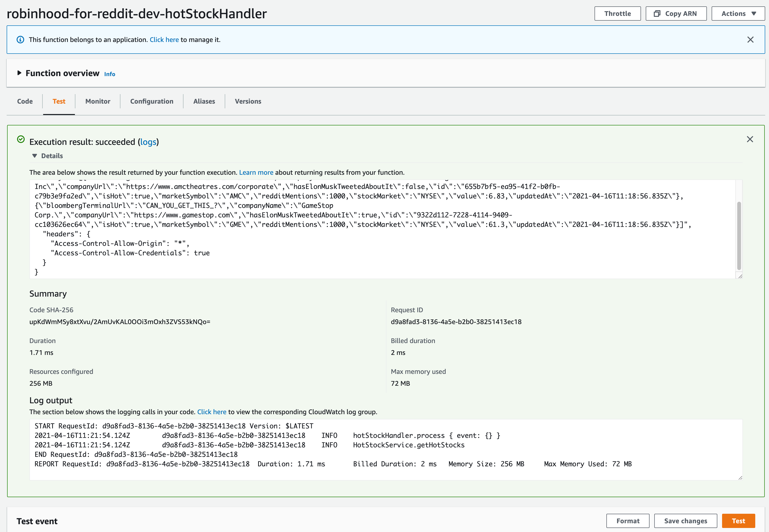Dismiss the application info banner

tap(750, 40)
